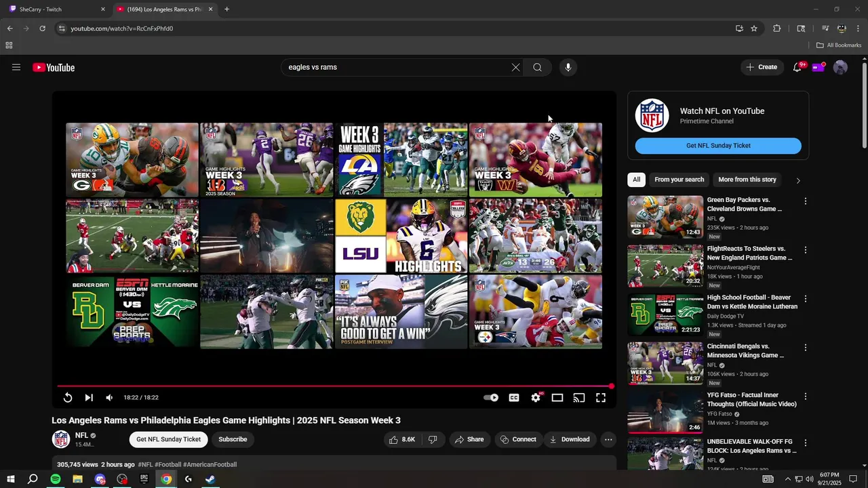Open the Chrome three-dot menu
868x488 pixels.
[859, 28]
